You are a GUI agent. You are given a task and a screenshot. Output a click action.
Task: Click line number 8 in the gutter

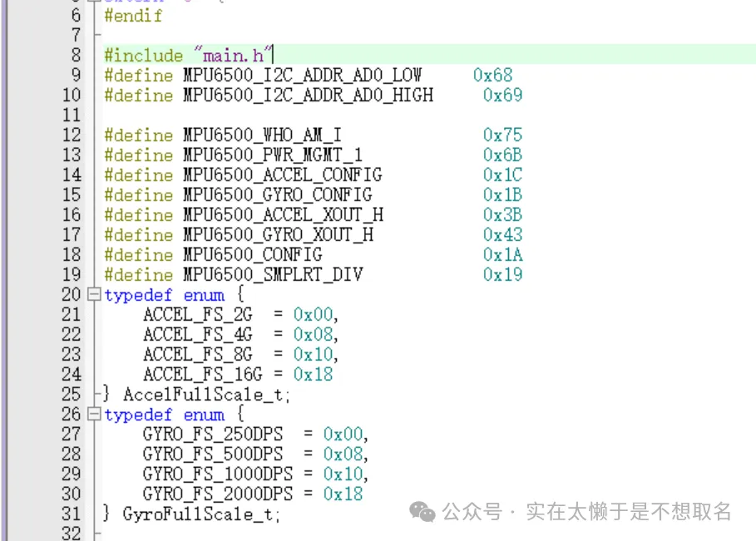click(x=77, y=56)
